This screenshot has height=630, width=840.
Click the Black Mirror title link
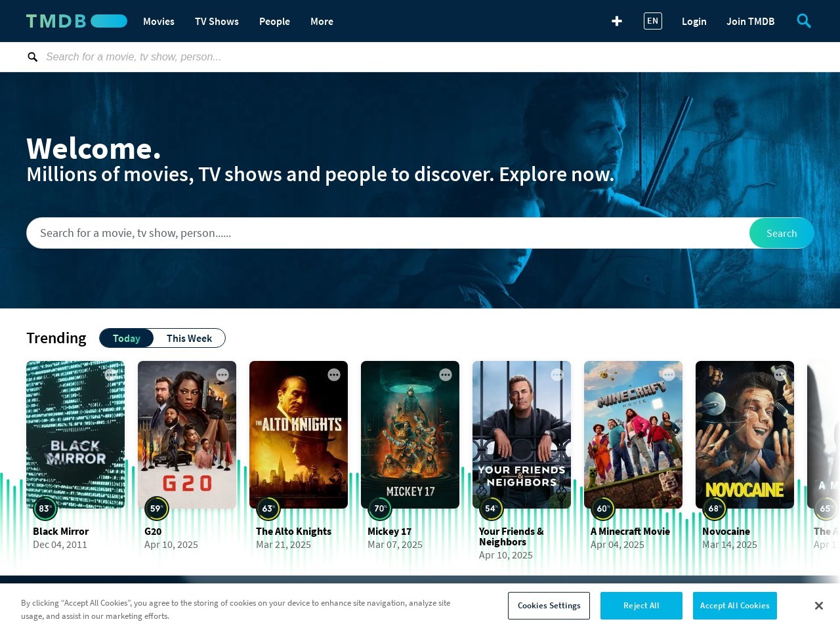[60, 532]
